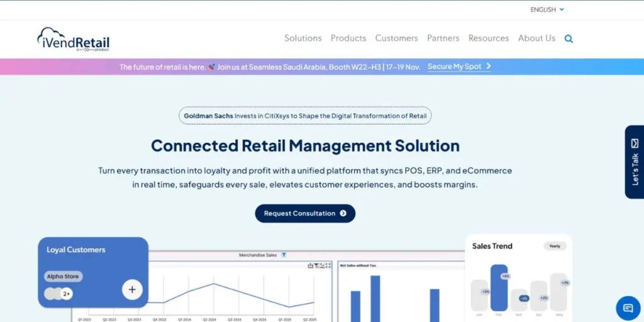Open the About Us menu

click(x=536, y=38)
